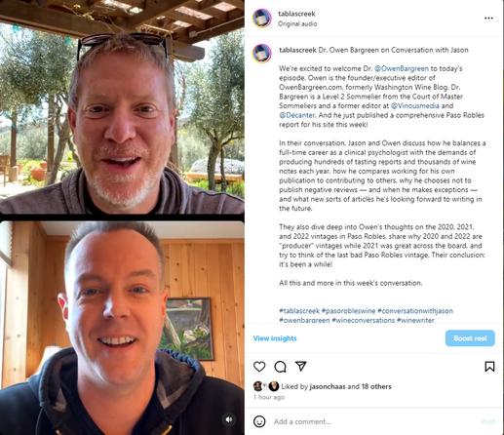Viewport: 504px width, 435px height.
Task: Save the post with the bookmark icon
Action: pos(489,367)
